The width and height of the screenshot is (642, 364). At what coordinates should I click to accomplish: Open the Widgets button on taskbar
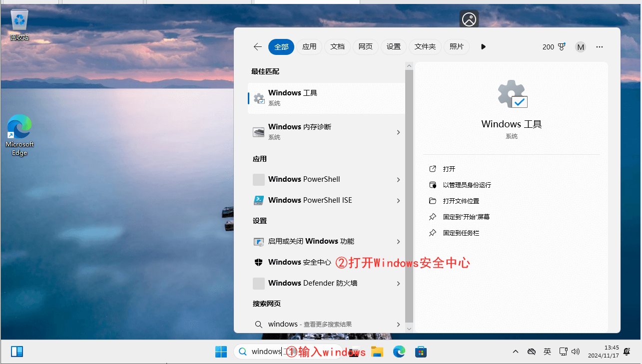click(17, 352)
